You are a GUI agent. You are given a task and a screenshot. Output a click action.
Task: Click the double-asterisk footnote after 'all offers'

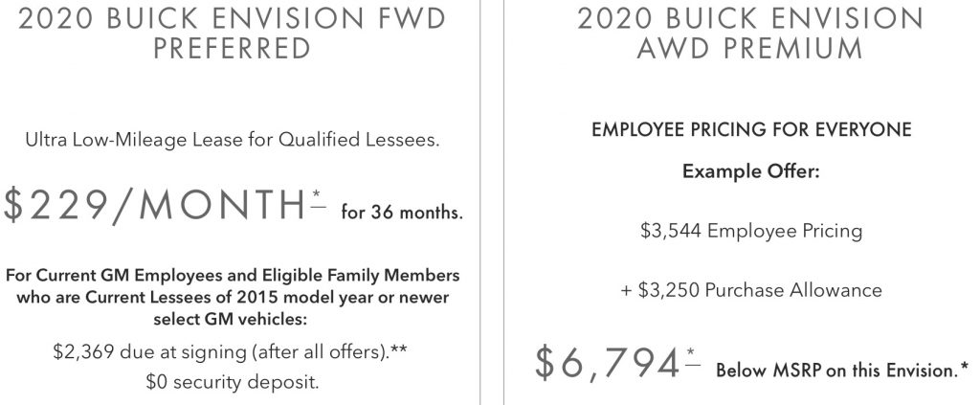[399, 350]
